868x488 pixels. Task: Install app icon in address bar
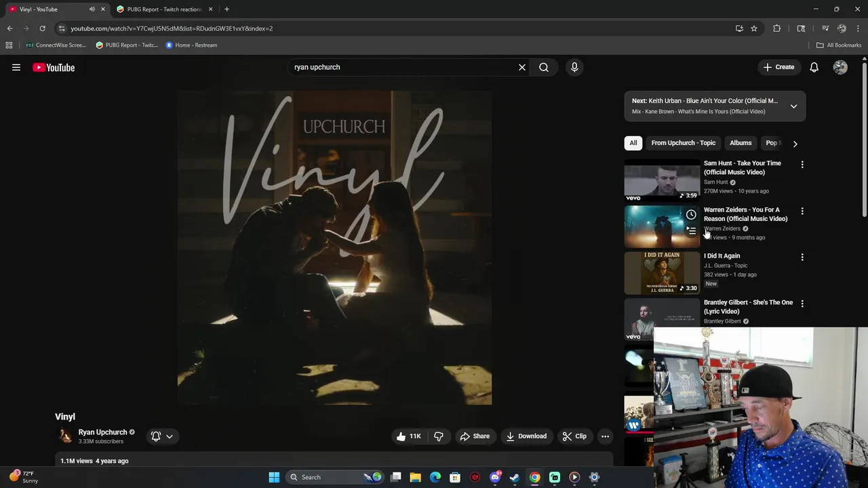pyautogui.click(x=739, y=28)
